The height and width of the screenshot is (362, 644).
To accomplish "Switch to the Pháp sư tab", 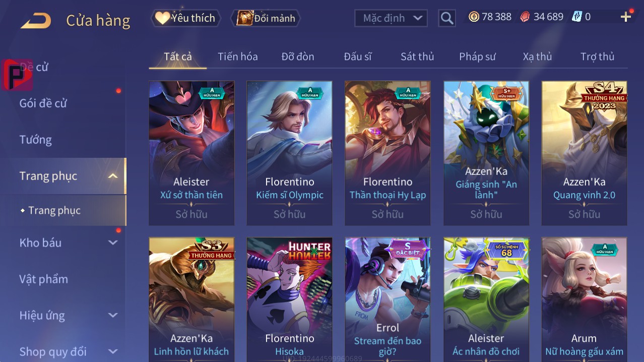I will [x=477, y=56].
